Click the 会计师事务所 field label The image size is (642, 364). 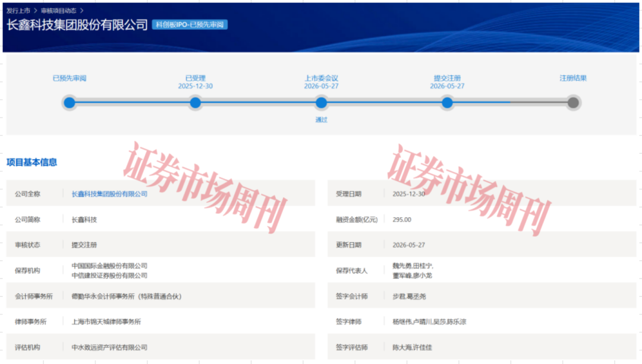(x=34, y=296)
